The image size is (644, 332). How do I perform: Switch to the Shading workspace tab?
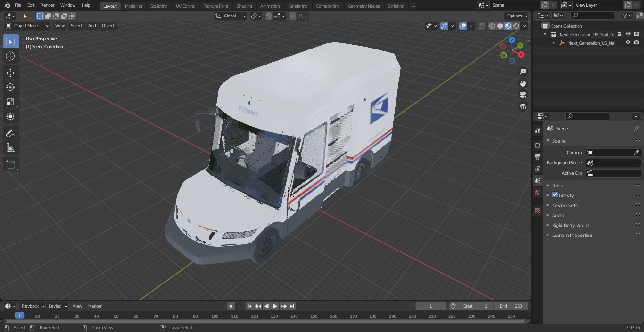point(244,6)
